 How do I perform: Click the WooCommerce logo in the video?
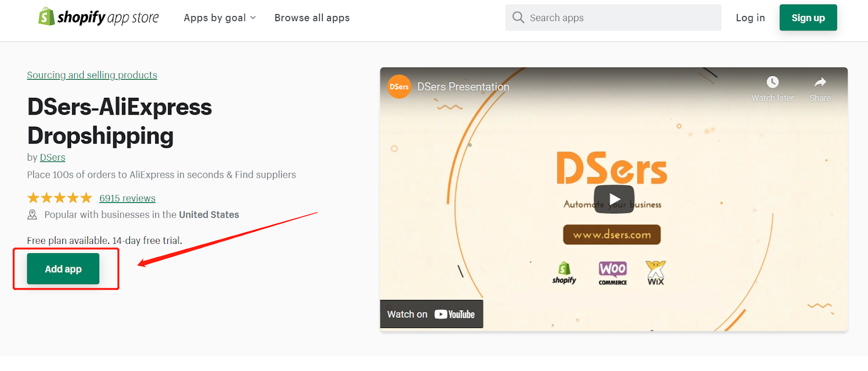point(613,273)
